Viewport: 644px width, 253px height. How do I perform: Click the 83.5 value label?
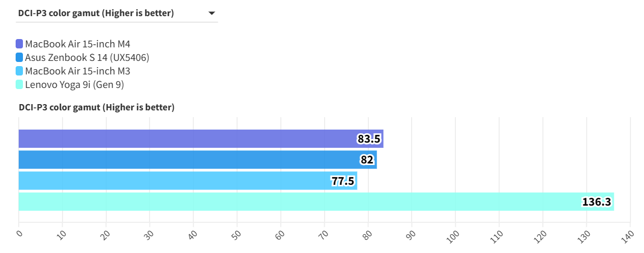370,139
